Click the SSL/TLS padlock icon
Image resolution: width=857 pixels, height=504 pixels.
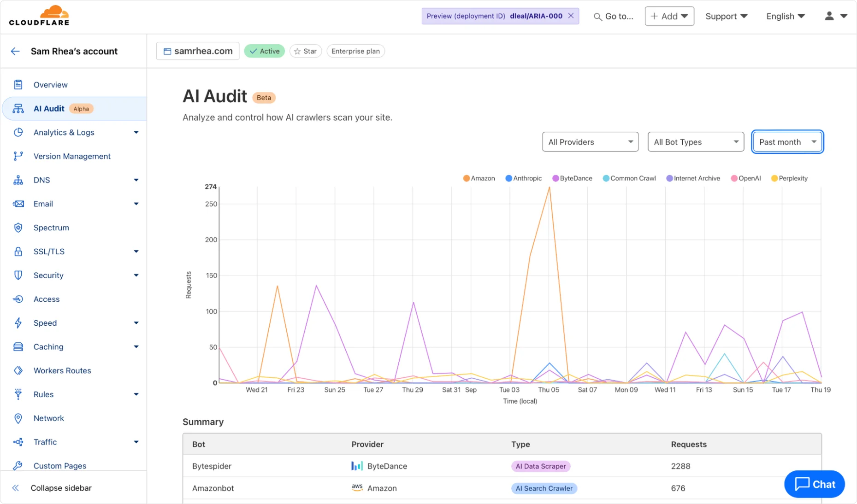click(18, 252)
